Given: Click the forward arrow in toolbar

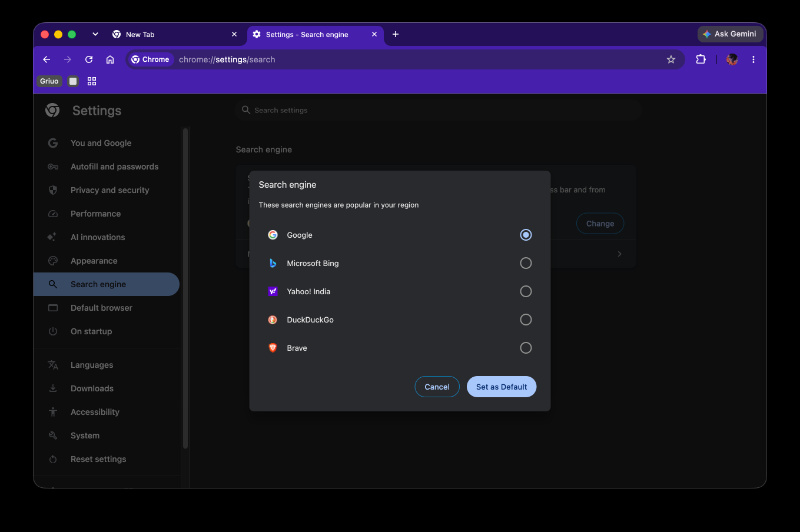Looking at the screenshot, I should tap(67, 60).
